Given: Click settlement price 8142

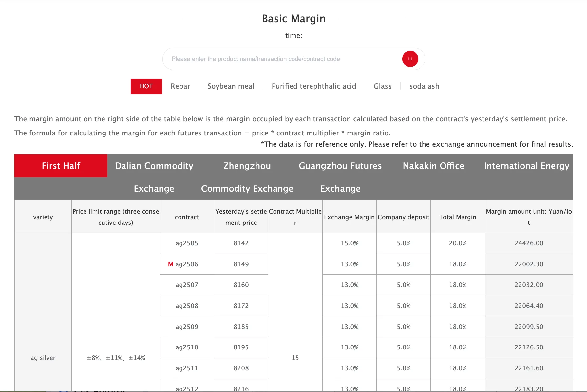Looking at the screenshot, I should point(241,243).
